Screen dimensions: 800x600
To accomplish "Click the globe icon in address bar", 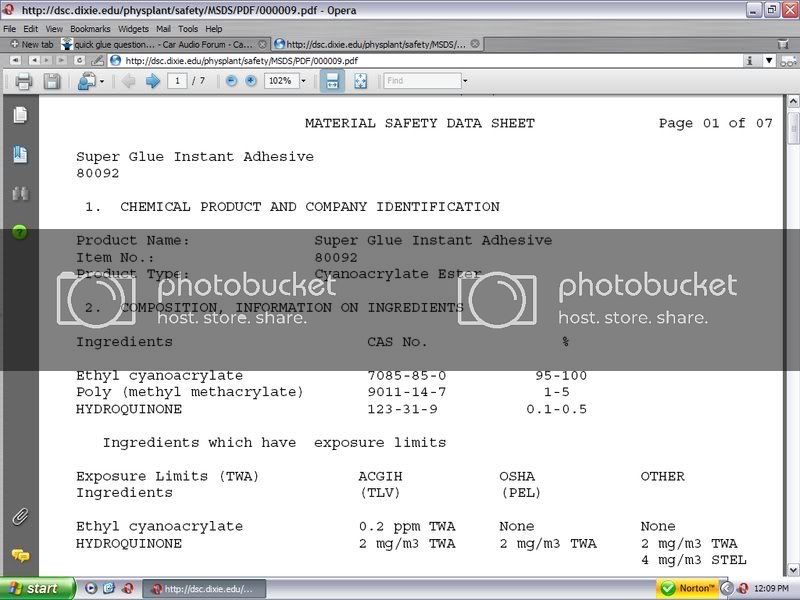I will [115, 60].
